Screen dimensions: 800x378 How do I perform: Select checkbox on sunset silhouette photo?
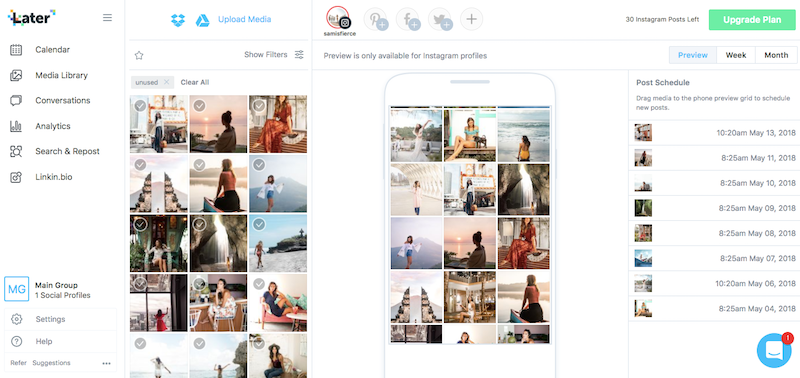pyautogui.click(x=199, y=106)
